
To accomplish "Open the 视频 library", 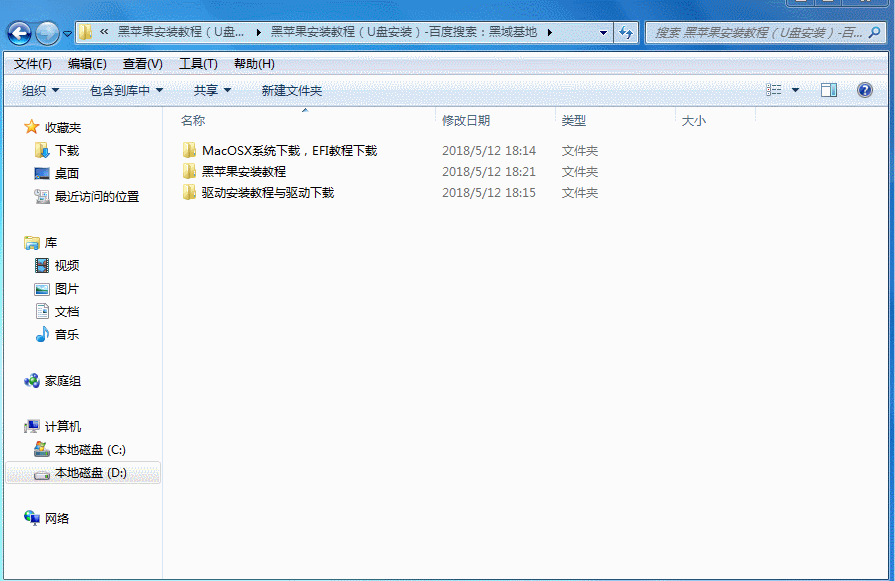I will point(67,265).
